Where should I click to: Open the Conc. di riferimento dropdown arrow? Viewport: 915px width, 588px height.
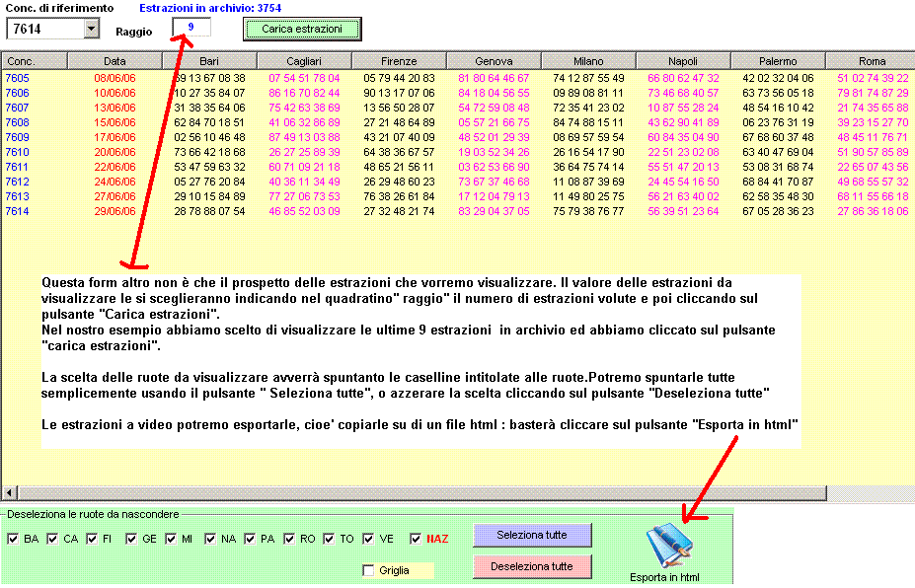(93, 30)
